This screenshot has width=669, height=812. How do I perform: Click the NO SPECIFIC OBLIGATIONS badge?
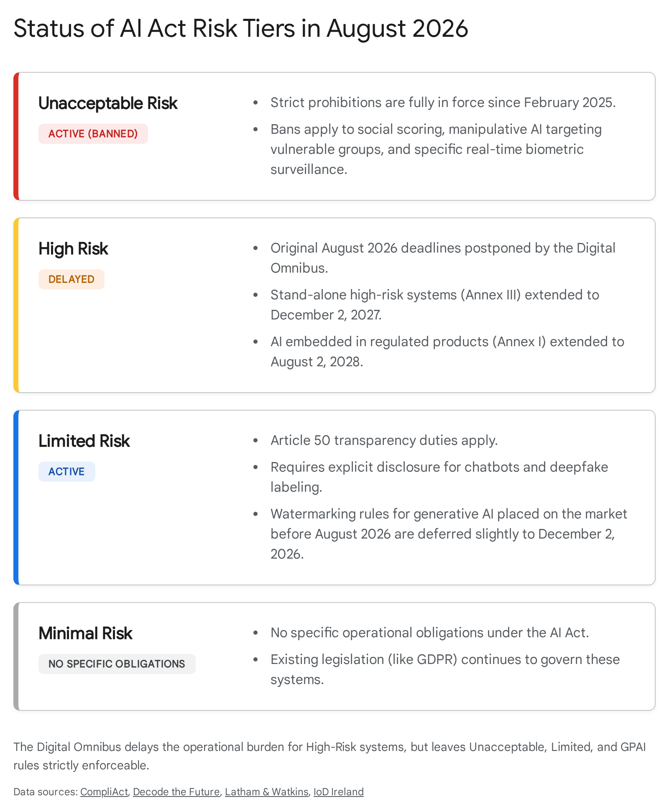[x=117, y=664]
